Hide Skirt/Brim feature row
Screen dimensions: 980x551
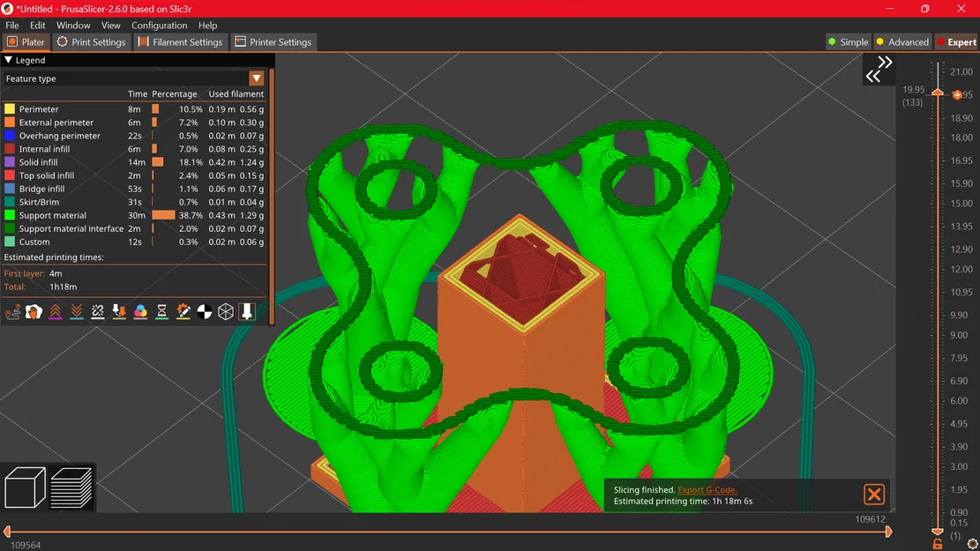point(134,202)
